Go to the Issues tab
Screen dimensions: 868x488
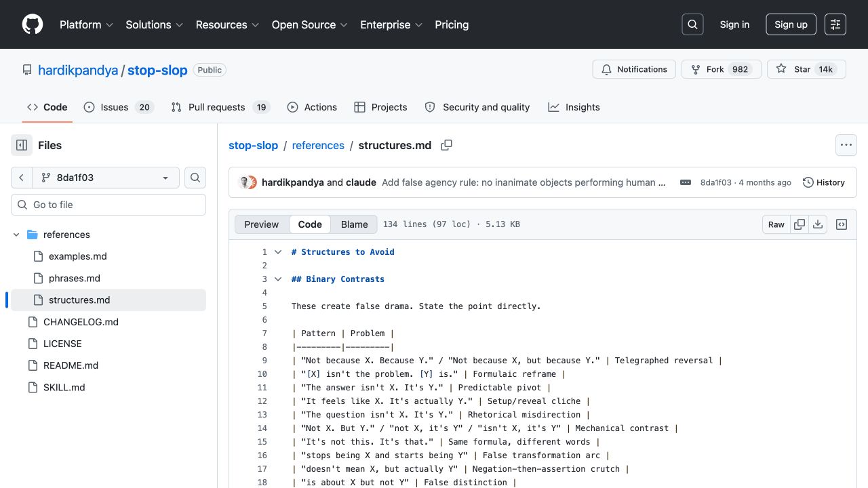tap(119, 107)
